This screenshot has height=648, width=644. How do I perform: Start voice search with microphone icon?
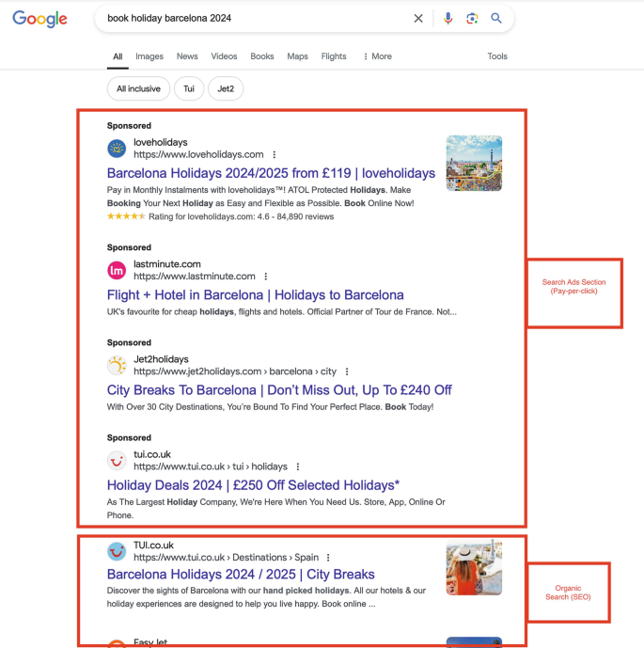(x=448, y=18)
